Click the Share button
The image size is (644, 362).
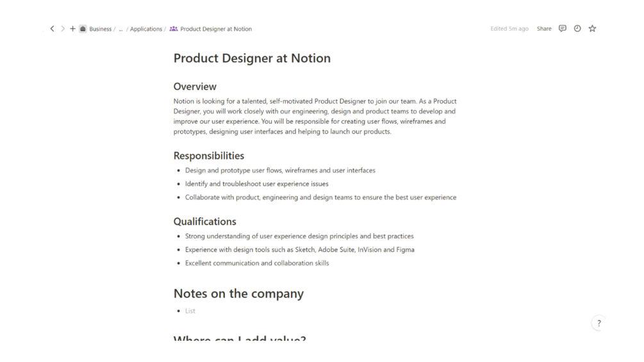tap(544, 29)
